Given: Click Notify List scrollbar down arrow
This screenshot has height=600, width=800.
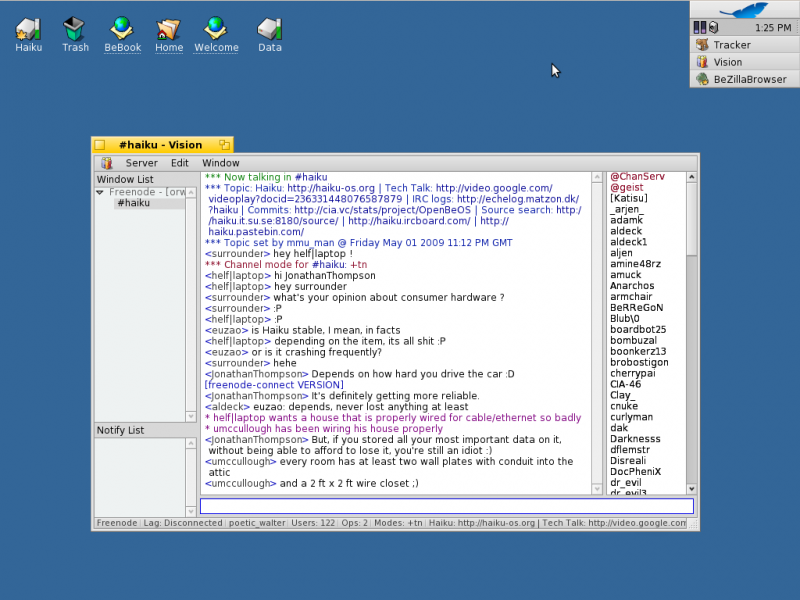Looking at the screenshot, I should (x=191, y=511).
